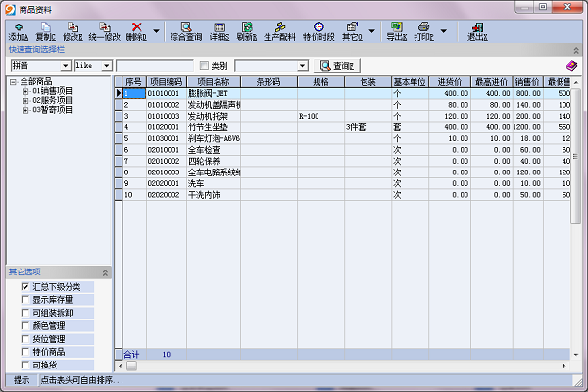Click the 添加 (Add) toolbar icon
588x392 pixels.
[18, 30]
